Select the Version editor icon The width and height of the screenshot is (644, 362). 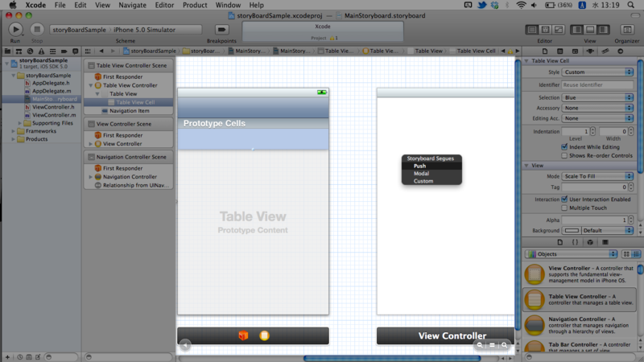click(559, 30)
